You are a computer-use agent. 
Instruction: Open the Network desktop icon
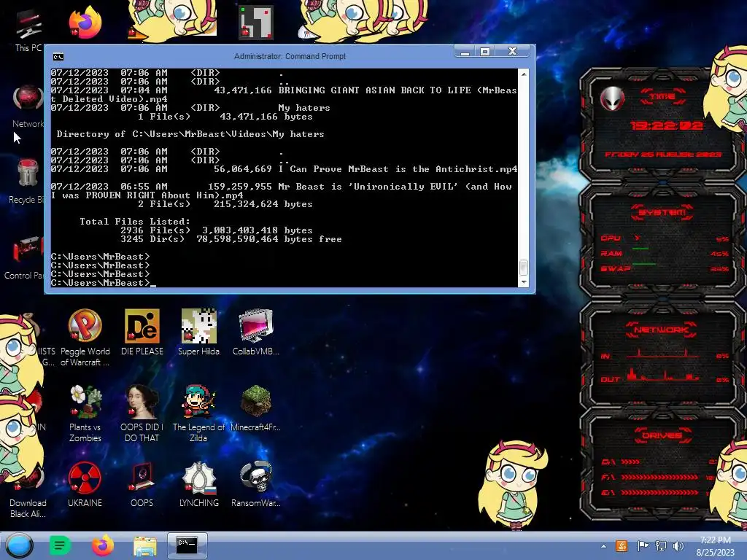[x=28, y=106]
